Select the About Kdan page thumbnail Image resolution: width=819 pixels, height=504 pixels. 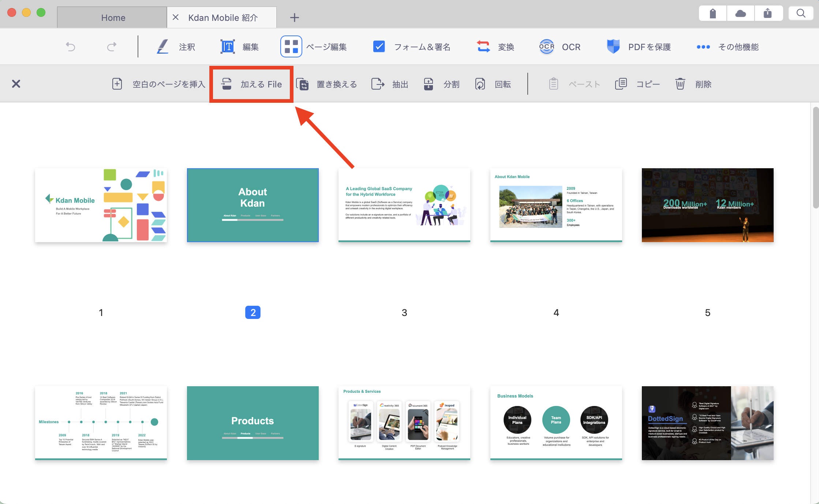click(x=253, y=205)
